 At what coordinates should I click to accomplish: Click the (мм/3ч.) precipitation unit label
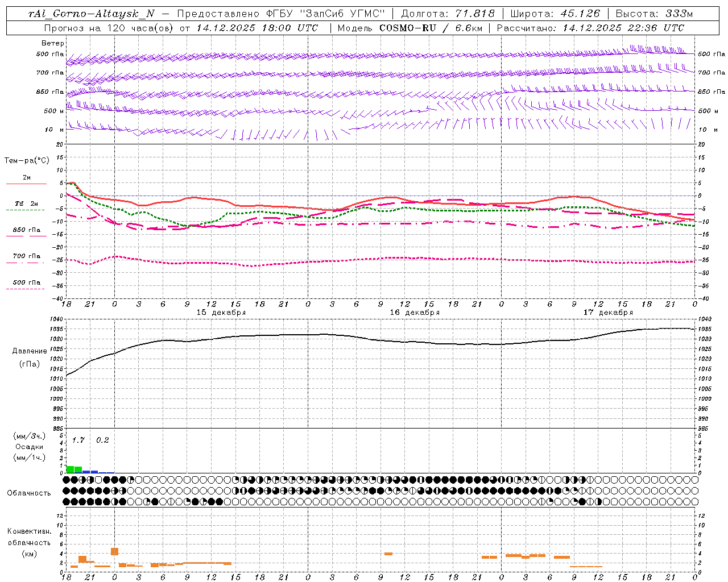(x=29, y=436)
